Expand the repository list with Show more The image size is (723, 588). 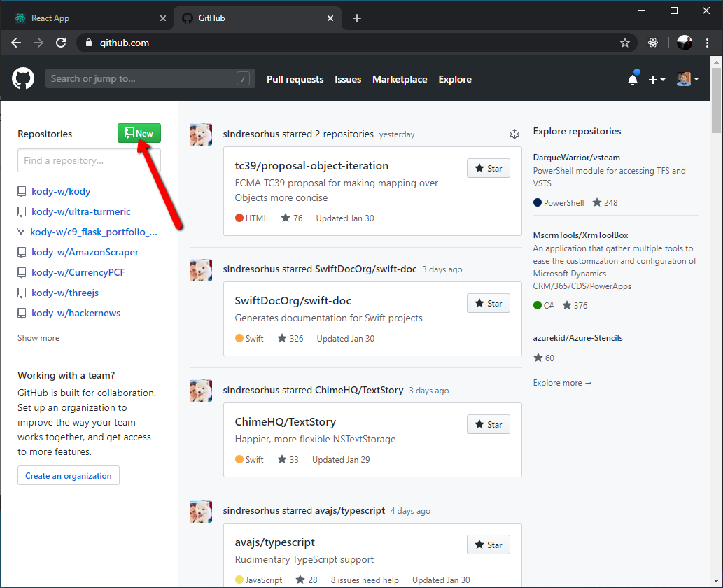(38, 338)
